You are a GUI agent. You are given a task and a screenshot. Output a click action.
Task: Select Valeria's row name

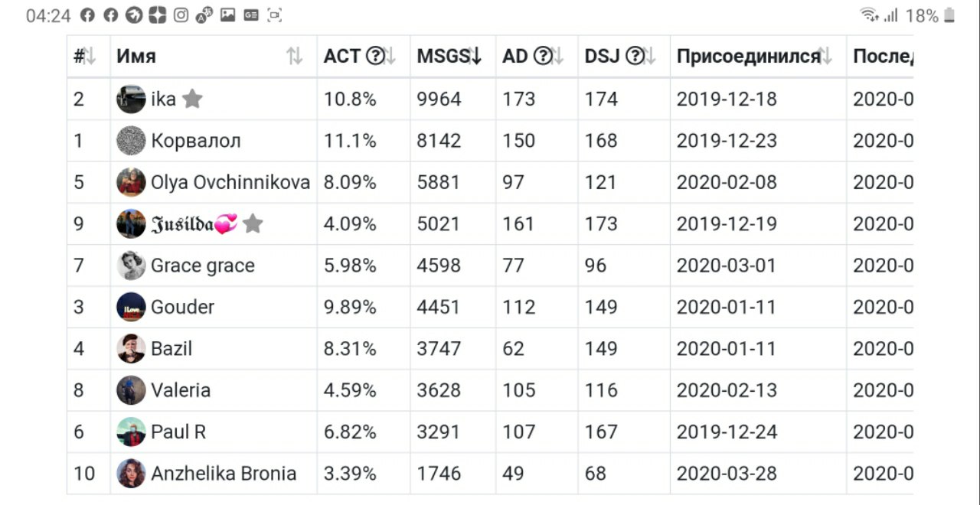pyautogui.click(x=181, y=390)
